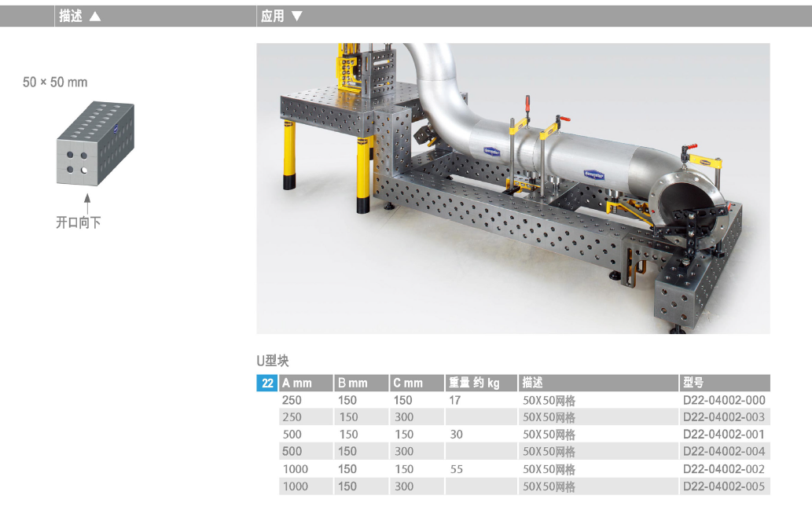Click the up triangle next to 描述
Image resolution: width=812 pixels, height=532 pixels.
(x=95, y=17)
